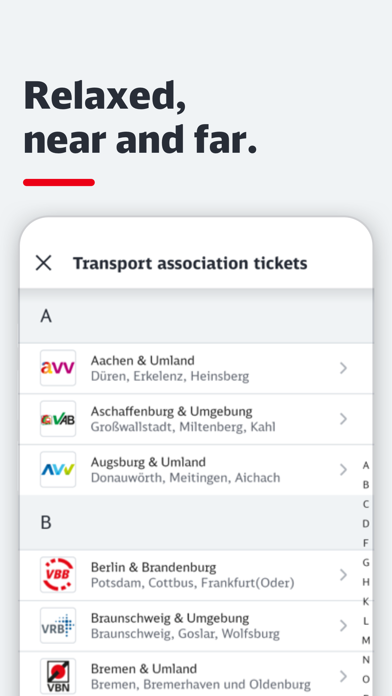Jump to letter G in index
The image size is (392, 696).
coord(366,562)
